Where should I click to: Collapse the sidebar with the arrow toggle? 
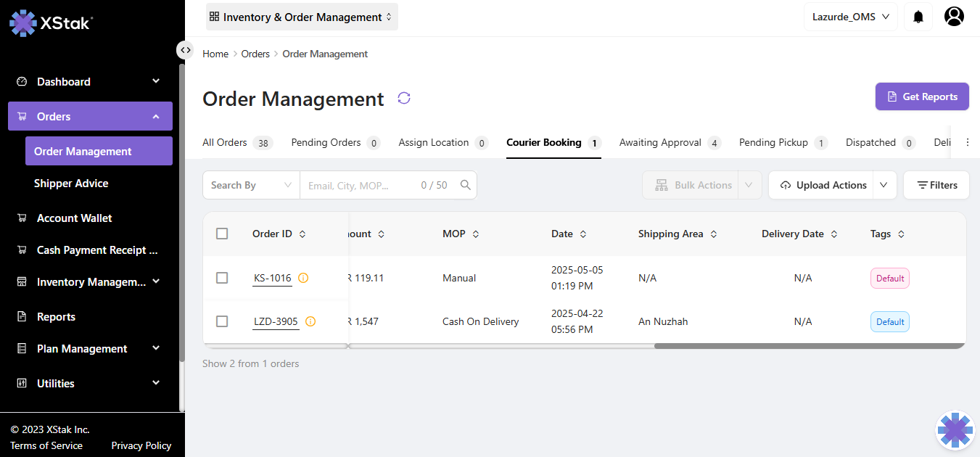(186, 50)
